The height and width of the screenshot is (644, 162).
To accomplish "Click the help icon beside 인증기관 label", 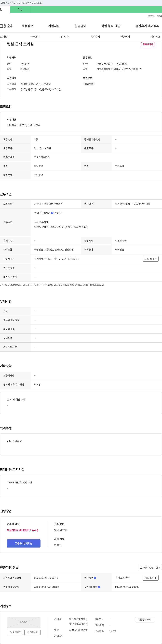I will coord(95,578).
